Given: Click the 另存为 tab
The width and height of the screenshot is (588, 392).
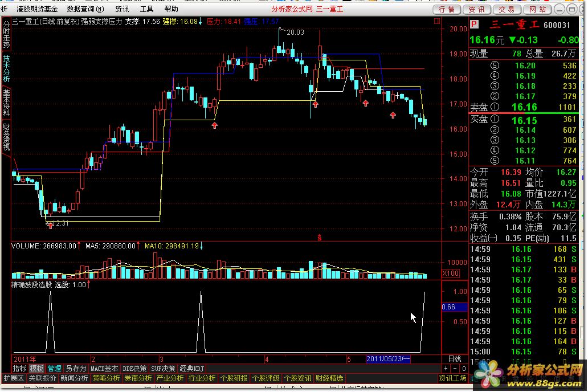Looking at the screenshot, I should click(x=76, y=369).
